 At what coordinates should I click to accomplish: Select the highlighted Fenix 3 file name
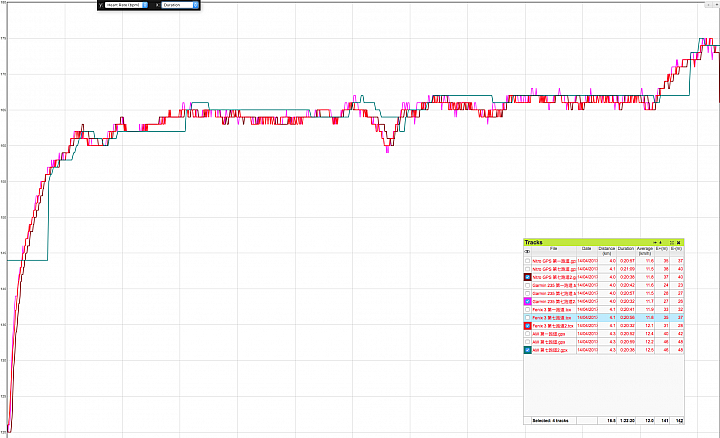point(552,318)
